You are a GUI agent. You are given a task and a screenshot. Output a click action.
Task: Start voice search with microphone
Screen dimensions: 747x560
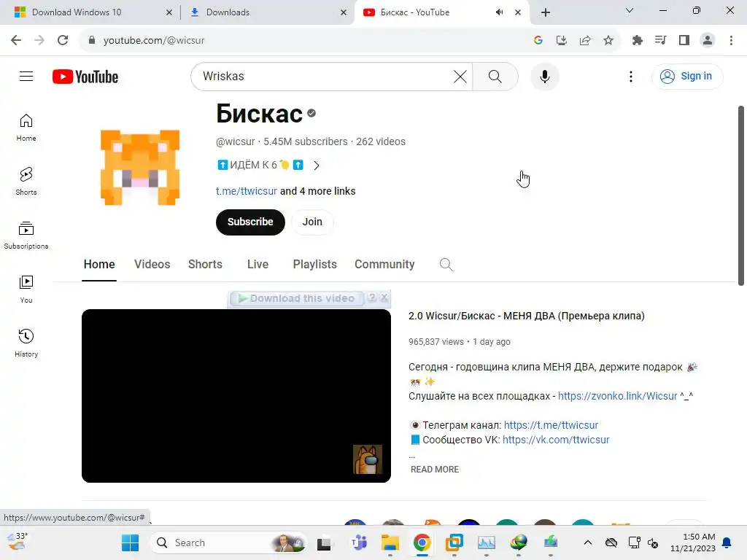544,76
